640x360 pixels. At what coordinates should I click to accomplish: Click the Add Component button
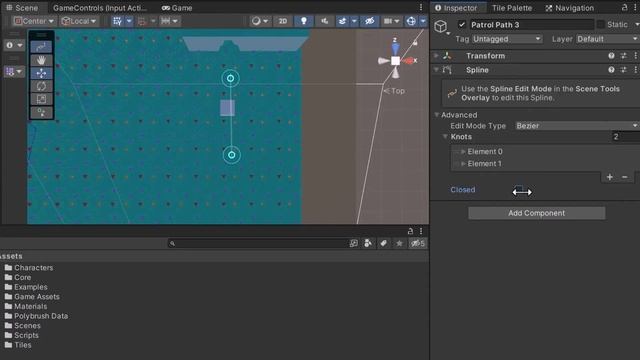click(x=536, y=213)
